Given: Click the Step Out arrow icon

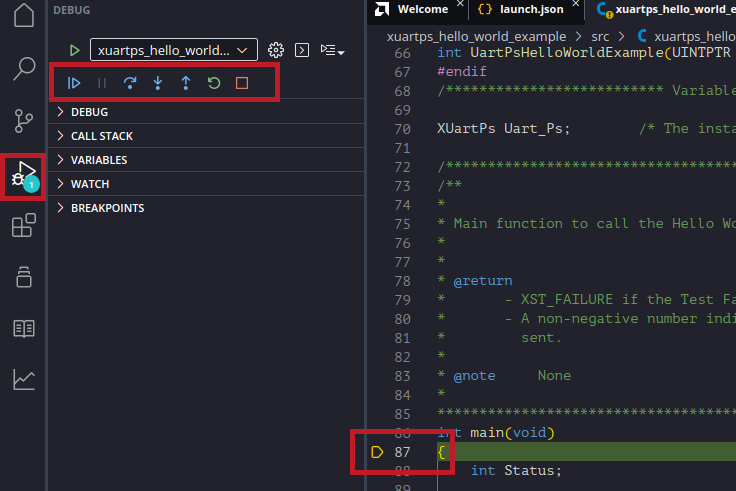Looking at the screenshot, I should click(185, 84).
